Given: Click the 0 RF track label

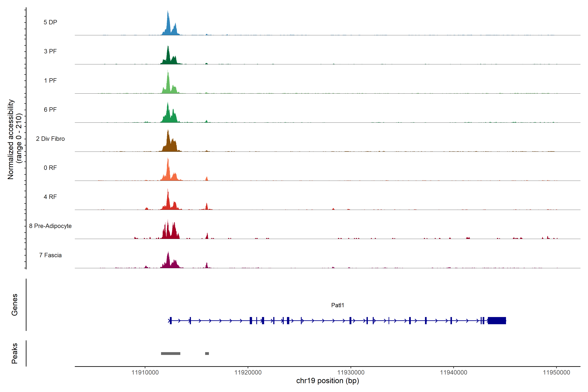Looking at the screenshot, I should coord(50,168).
